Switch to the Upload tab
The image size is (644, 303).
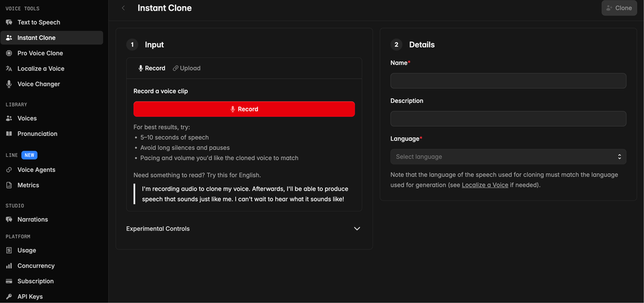187,68
